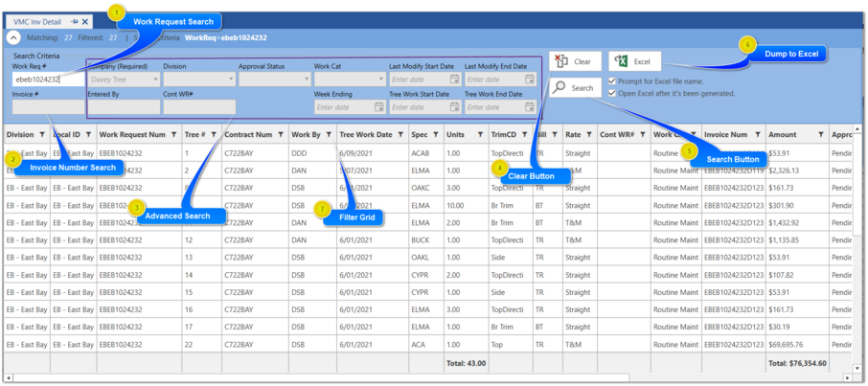868x386 pixels.
Task: Click the pin icon on VMC Inv Detail tab
Action: [74, 20]
